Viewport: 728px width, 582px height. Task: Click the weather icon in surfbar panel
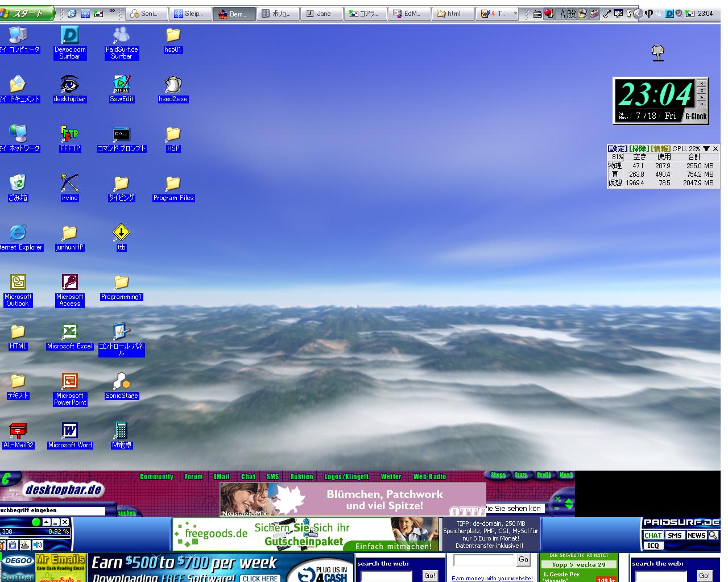click(x=26, y=544)
